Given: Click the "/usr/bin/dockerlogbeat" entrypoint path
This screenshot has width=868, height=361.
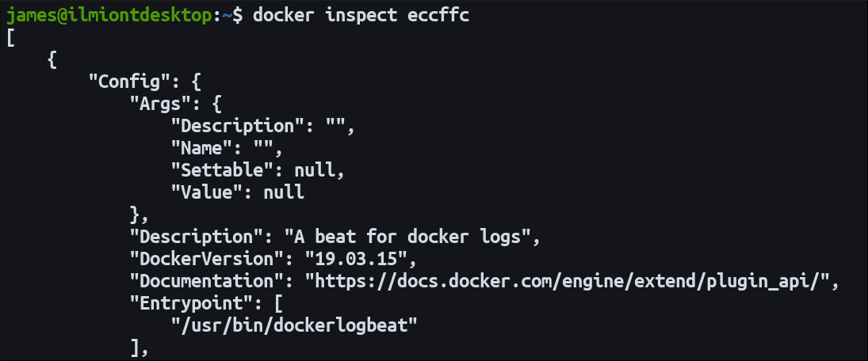Looking at the screenshot, I should pyautogui.click(x=294, y=325).
